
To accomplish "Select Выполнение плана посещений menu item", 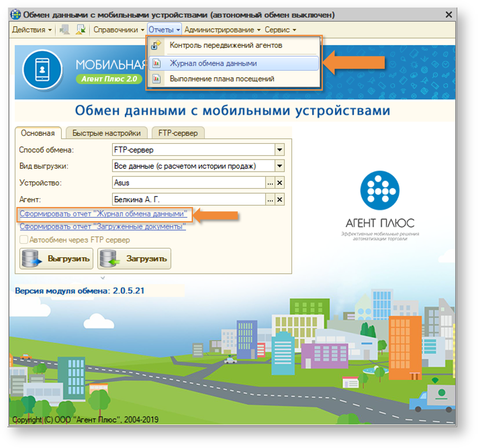I will pos(233,79).
